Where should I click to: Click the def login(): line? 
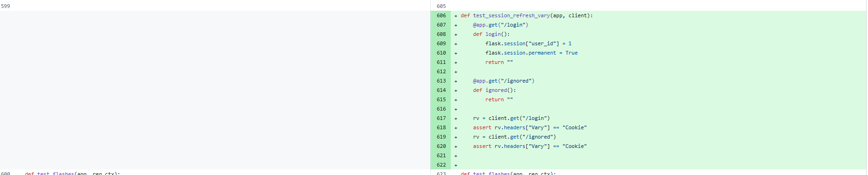(491, 34)
